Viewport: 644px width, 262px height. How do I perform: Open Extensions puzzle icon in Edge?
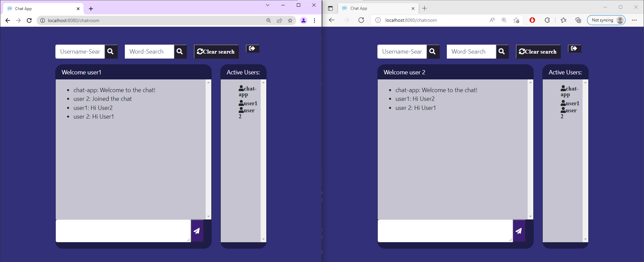(547, 20)
